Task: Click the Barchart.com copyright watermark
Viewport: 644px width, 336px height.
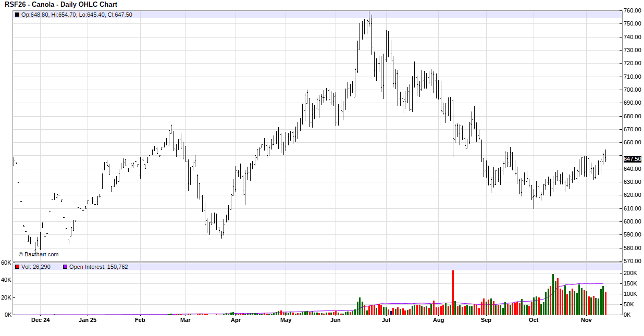Action: [39, 254]
